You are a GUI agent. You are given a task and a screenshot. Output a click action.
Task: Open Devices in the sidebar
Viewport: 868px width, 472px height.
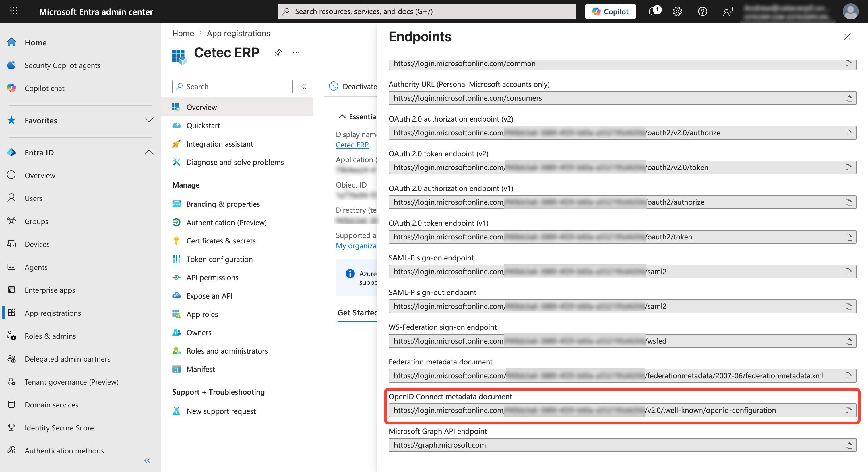pyautogui.click(x=37, y=244)
